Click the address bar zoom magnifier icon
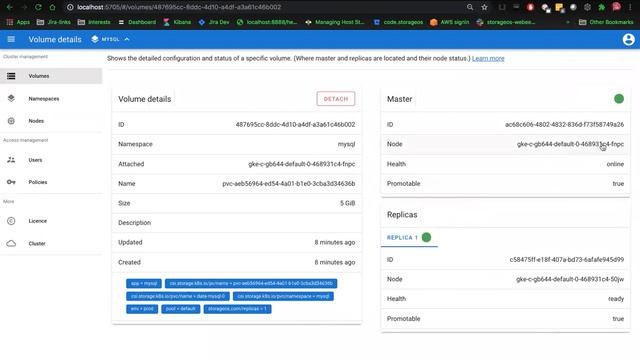640x360 pixels. (x=470, y=7)
